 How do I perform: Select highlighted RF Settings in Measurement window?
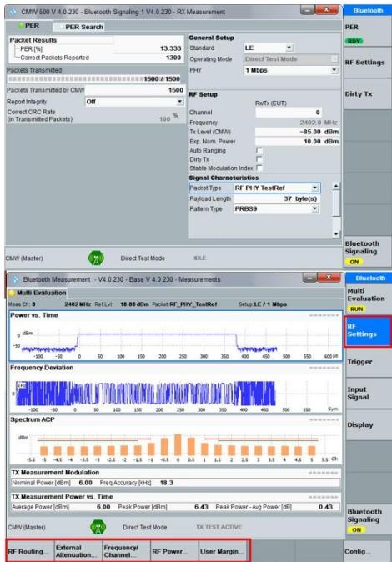coord(368,331)
